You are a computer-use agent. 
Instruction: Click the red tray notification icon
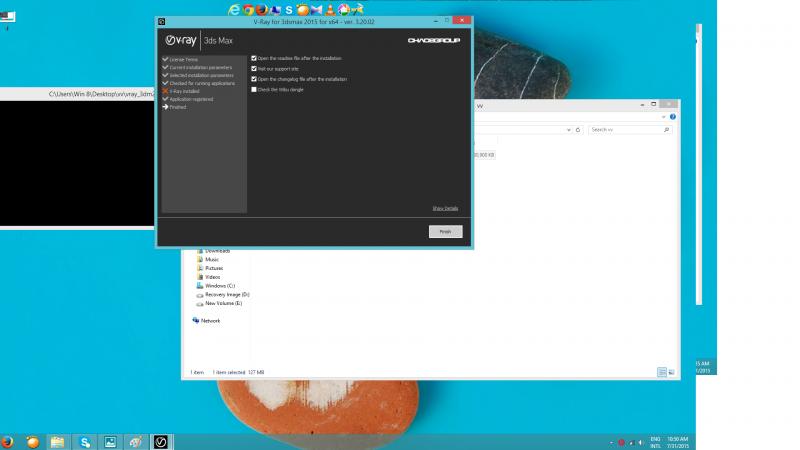click(x=621, y=443)
